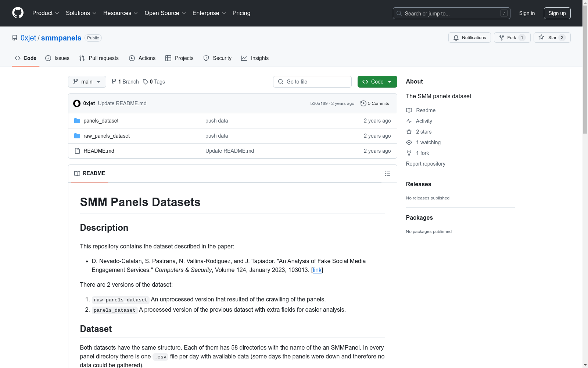Viewport: 588px width, 368px height.
Task: Expand the green Code dropdown button
Action: click(377, 82)
